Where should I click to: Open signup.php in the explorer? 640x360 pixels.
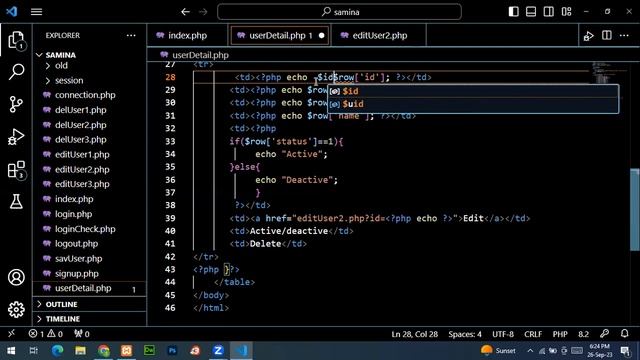[77, 273]
